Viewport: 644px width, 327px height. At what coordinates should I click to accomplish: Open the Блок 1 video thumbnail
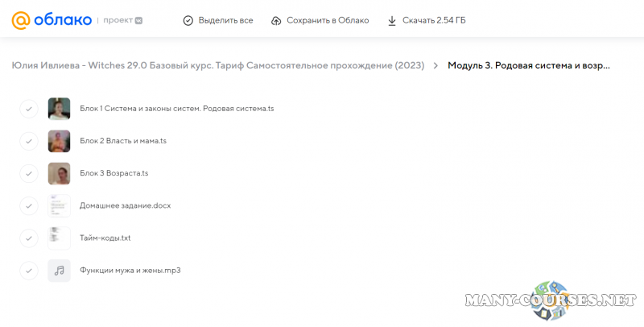59,109
